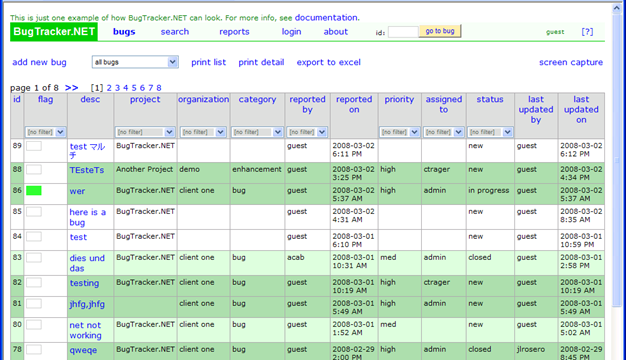Open bug titled here is a bug

click(x=87, y=217)
